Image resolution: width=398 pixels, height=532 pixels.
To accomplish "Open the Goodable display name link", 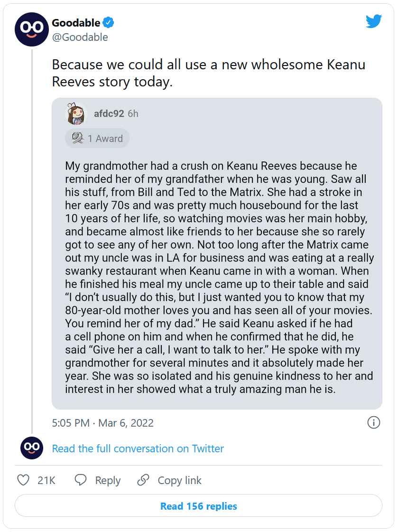I will [x=76, y=23].
